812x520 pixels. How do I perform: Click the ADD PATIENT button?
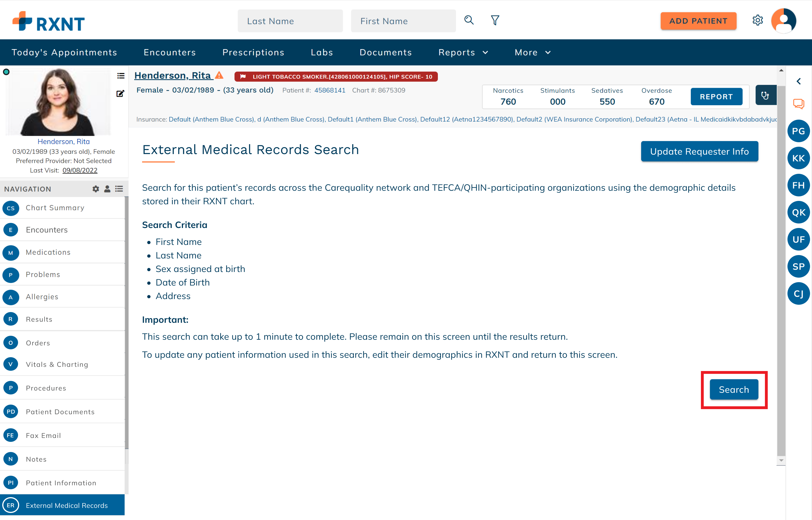(x=698, y=21)
